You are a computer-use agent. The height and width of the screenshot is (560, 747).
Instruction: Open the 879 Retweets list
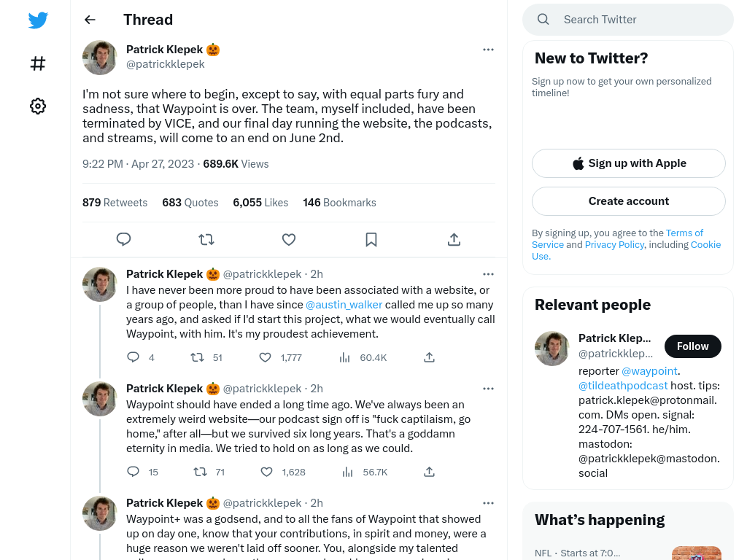pyautogui.click(x=115, y=203)
